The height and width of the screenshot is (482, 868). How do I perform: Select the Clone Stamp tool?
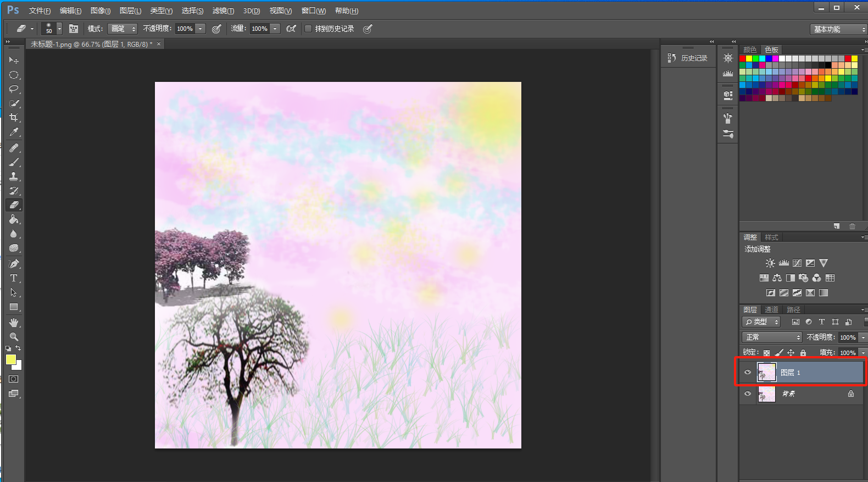[14, 176]
